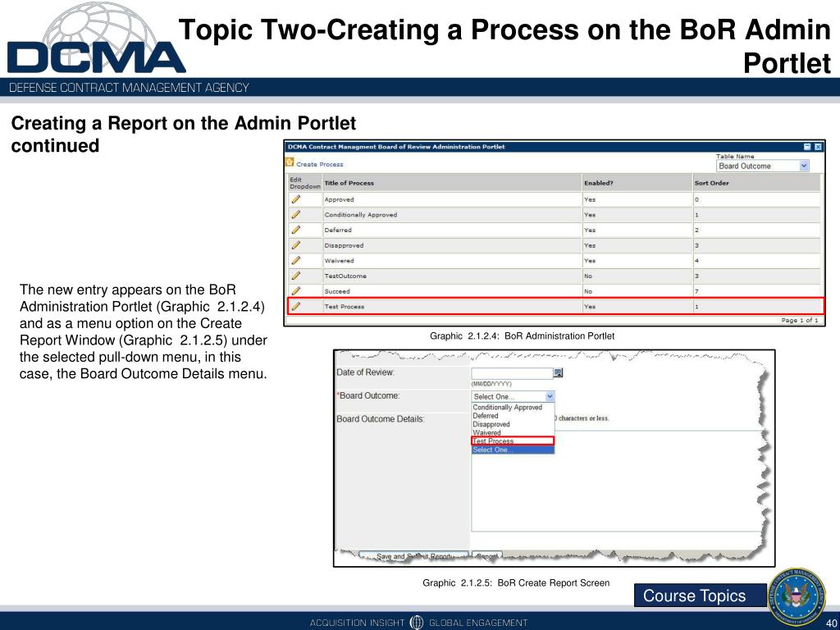This screenshot has height=630, width=840.
Task: Choose Deferred in the dropdown list
Action: tap(486, 416)
